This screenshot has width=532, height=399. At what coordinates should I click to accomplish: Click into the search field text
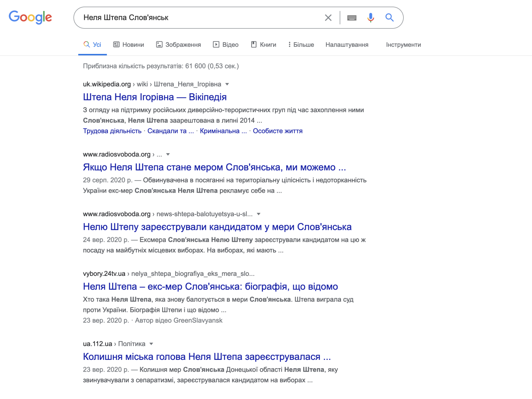126,17
